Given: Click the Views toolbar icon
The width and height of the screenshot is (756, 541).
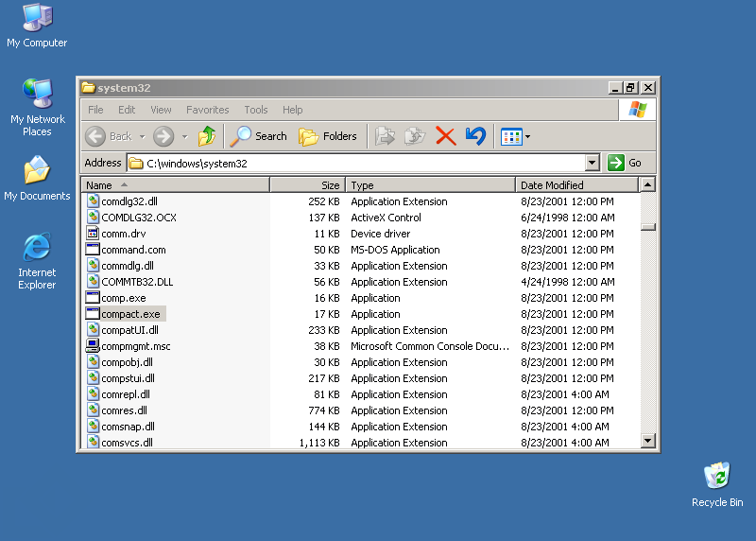Looking at the screenshot, I should tap(511, 136).
